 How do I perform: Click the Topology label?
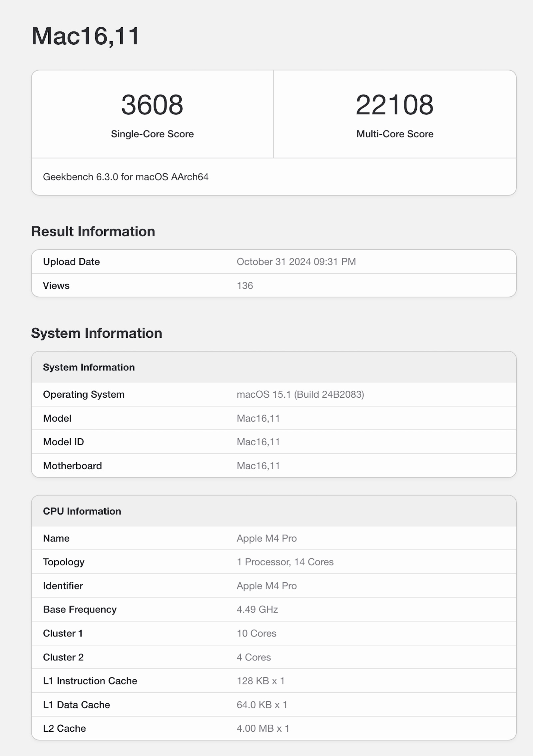[64, 562]
